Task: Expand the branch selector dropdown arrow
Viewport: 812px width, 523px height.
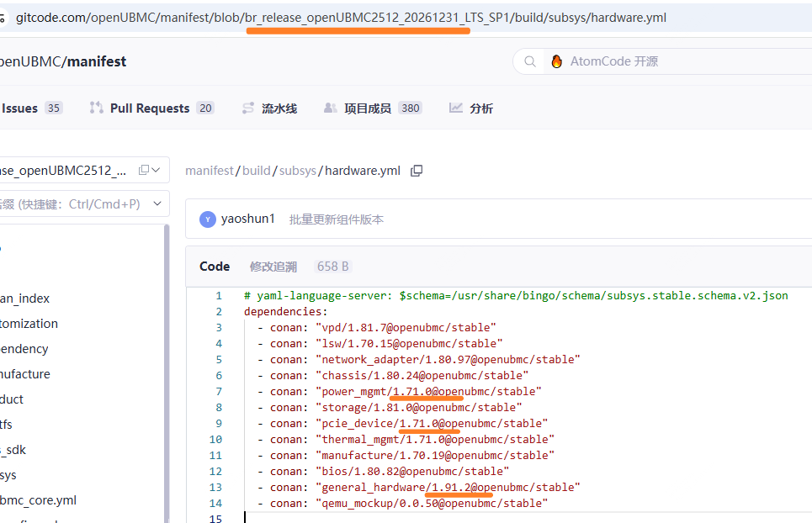Action: (157, 170)
